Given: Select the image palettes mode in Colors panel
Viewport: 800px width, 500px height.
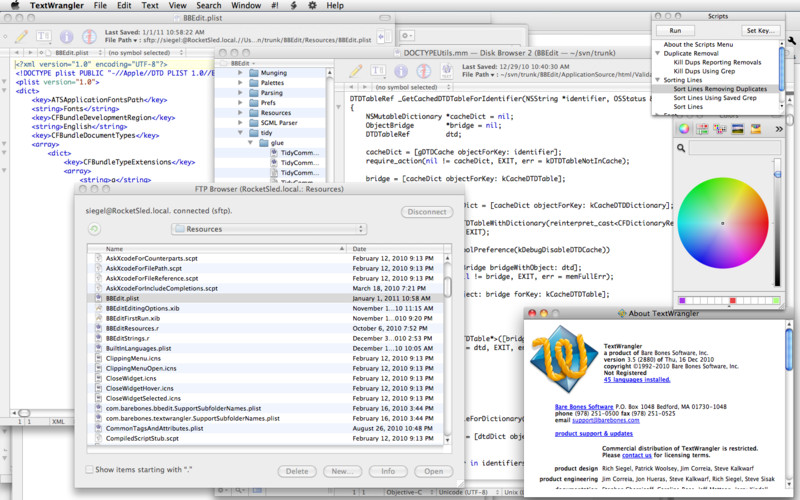Looking at the screenshot, I should [x=738, y=129].
